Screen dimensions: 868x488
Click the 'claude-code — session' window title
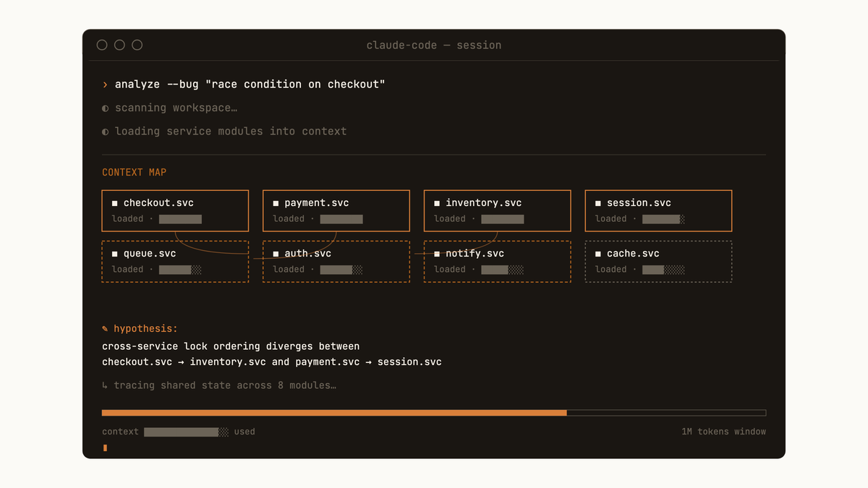click(434, 45)
